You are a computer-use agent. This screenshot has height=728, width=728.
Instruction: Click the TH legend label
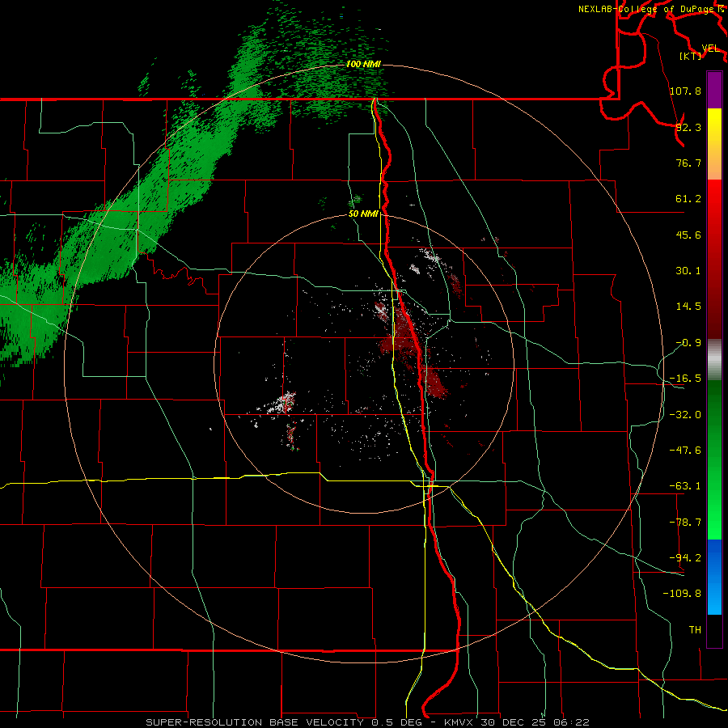point(695,630)
